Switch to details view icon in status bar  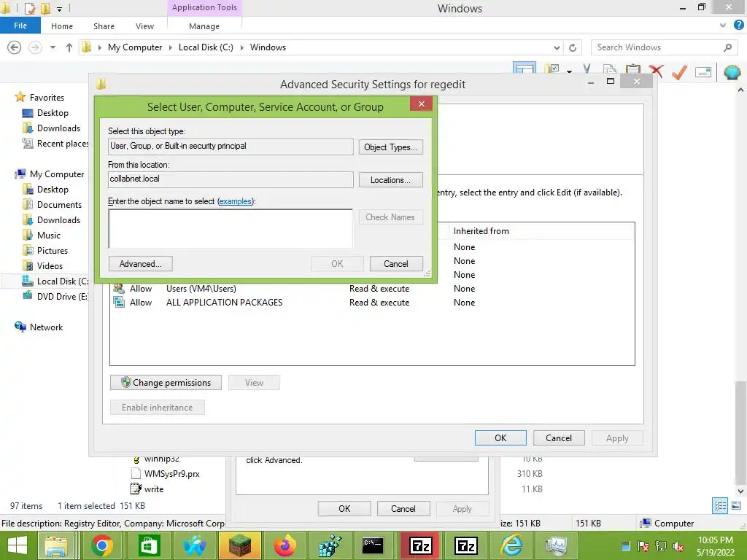click(720, 505)
